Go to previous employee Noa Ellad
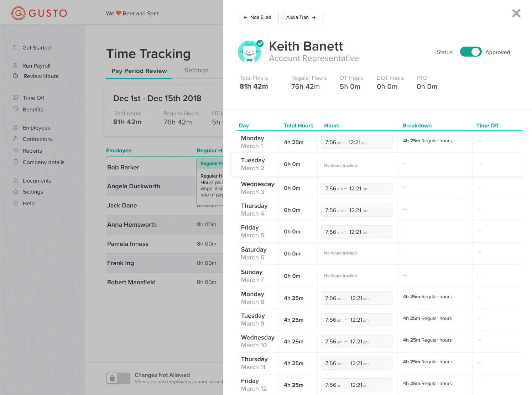 pyautogui.click(x=259, y=17)
